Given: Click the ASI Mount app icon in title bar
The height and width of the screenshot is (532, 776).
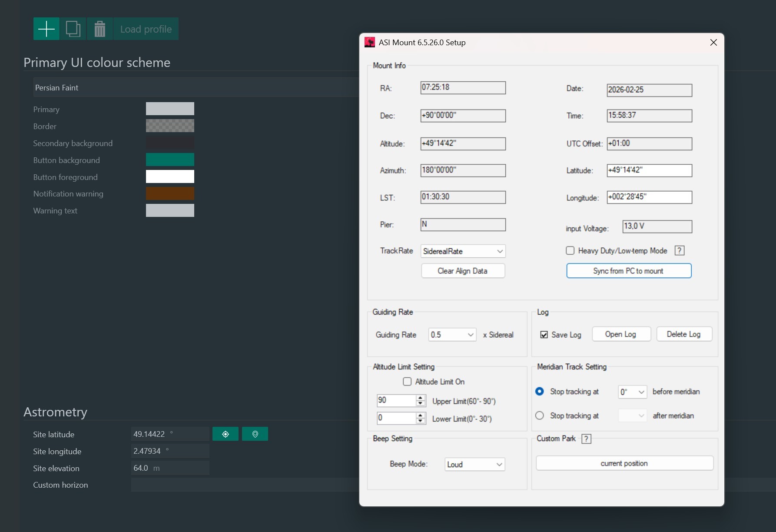Looking at the screenshot, I should (370, 42).
